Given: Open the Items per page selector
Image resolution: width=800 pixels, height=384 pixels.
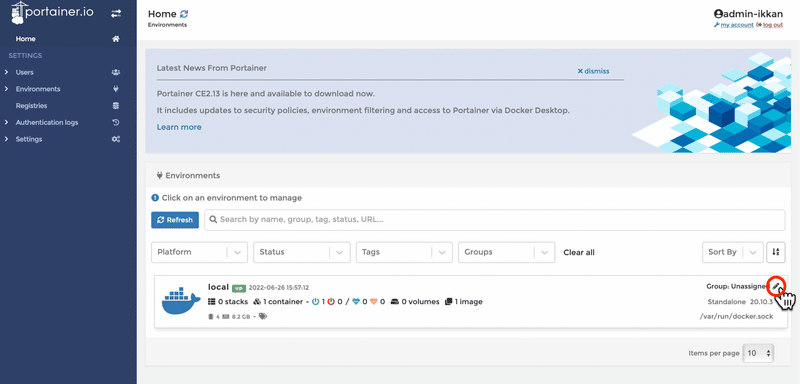Looking at the screenshot, I should [x=758, y=353].
